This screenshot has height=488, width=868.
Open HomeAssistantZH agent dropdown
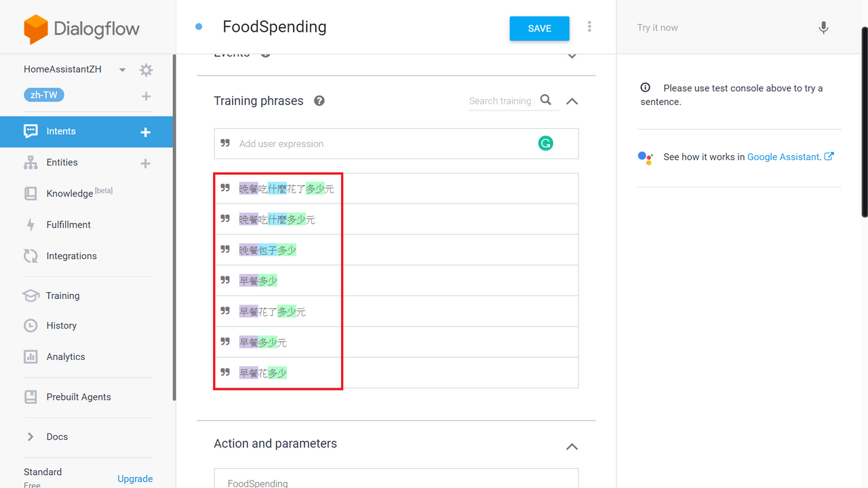tap(122, 70)
